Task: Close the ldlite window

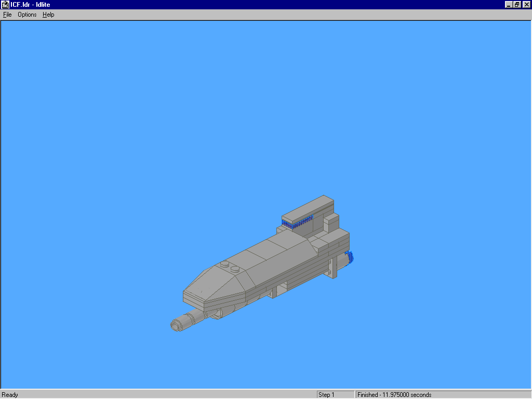Action: 527,4
